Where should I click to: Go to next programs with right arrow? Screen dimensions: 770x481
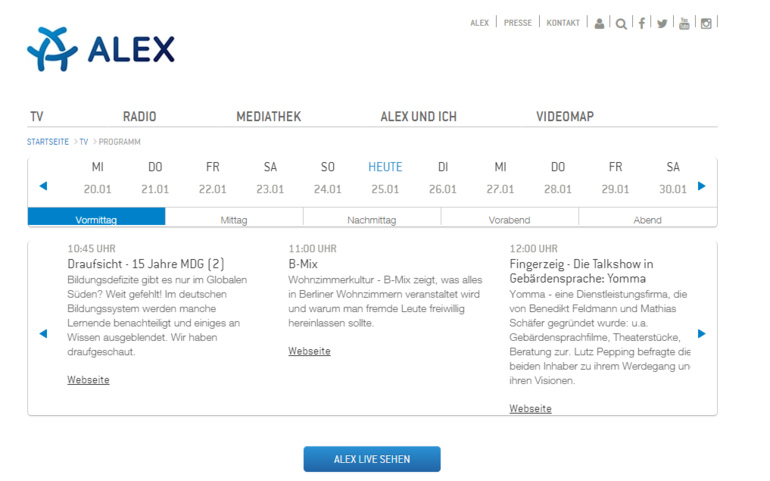point(702,334)
